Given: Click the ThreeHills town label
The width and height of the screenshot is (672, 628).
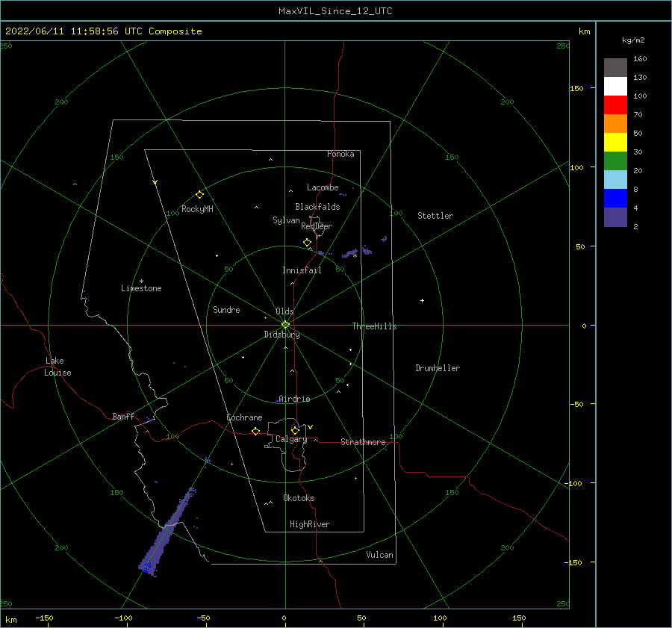Looking at the screenshot, I should click(x=374, y=326).
